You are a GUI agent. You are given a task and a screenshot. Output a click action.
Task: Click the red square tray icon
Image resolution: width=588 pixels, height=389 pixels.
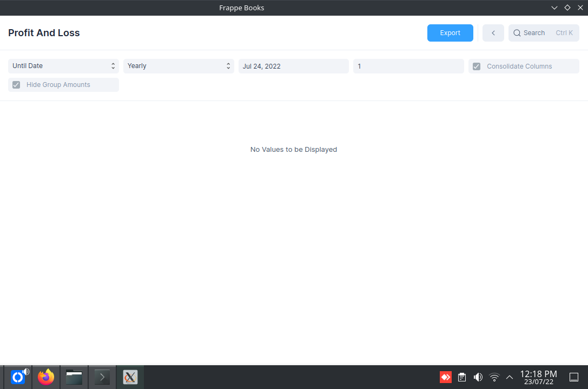pos(445,377)
